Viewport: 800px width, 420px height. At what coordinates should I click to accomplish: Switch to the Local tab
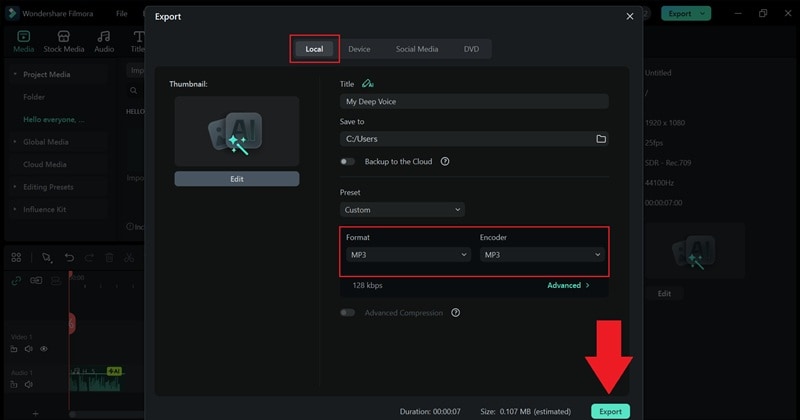(x=314, y=49)
